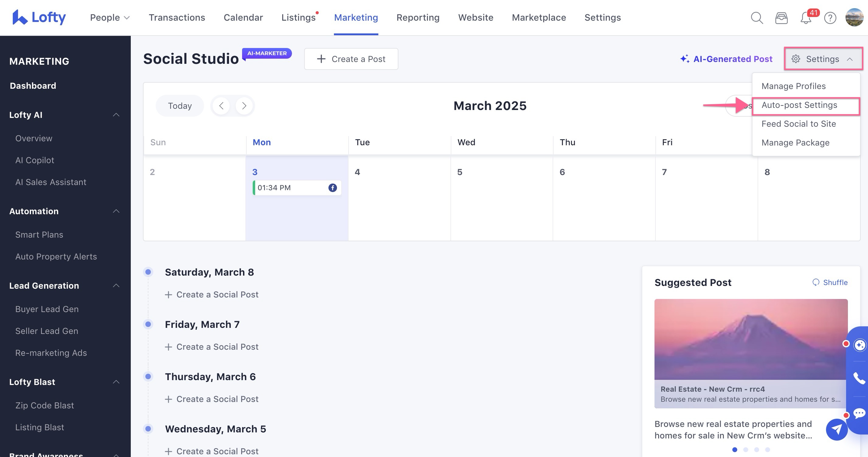Click the floating chat bubble icon

pos(859,413)
